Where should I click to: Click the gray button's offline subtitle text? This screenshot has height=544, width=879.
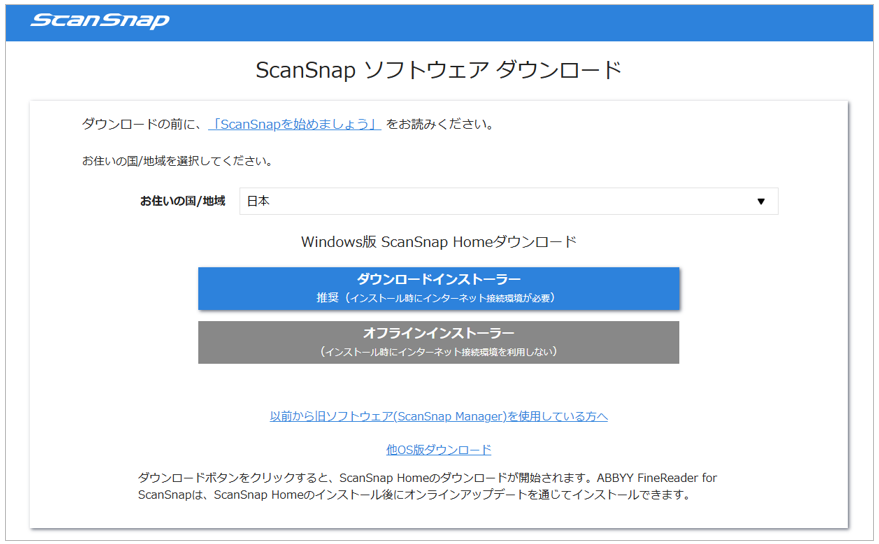pyautogui.click(x=438, y=352)
